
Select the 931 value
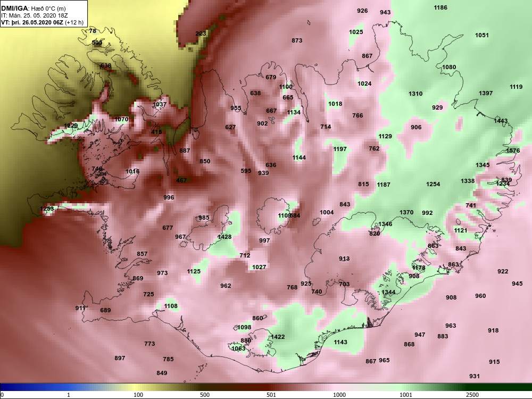pos(475,376)
